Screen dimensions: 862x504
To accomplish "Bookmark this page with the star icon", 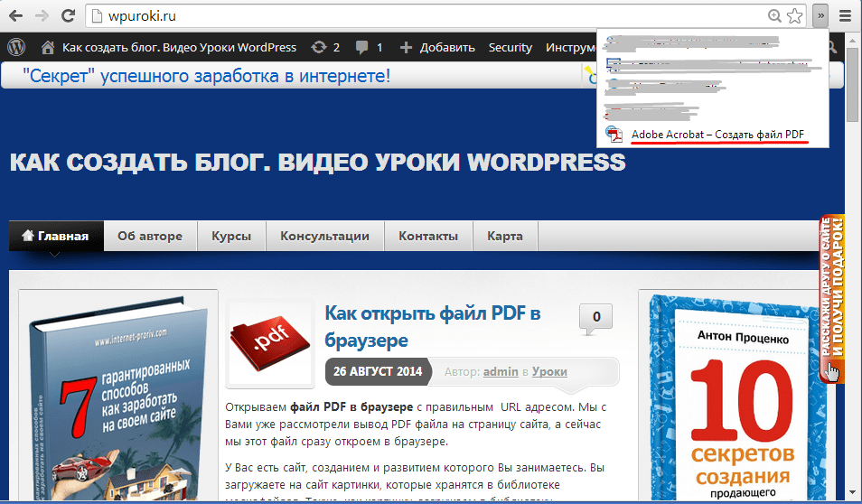I will (794, 15).
